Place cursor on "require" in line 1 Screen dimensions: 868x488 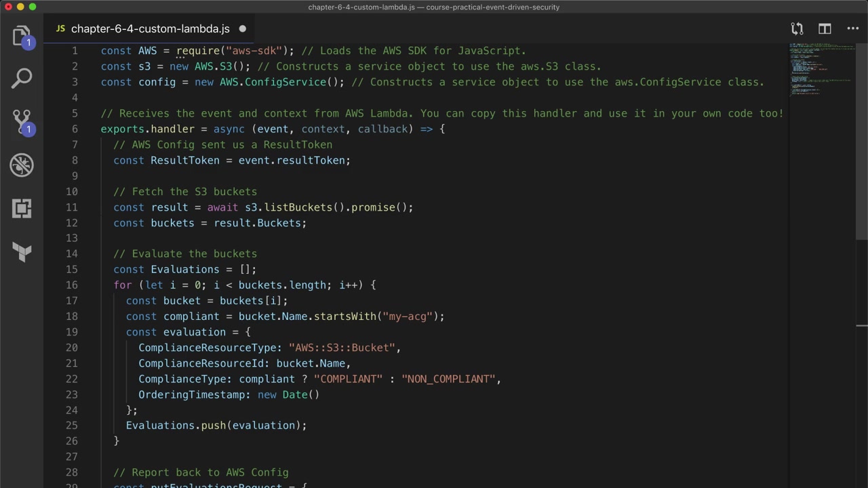pyautogui.click(x=198, y=51)
